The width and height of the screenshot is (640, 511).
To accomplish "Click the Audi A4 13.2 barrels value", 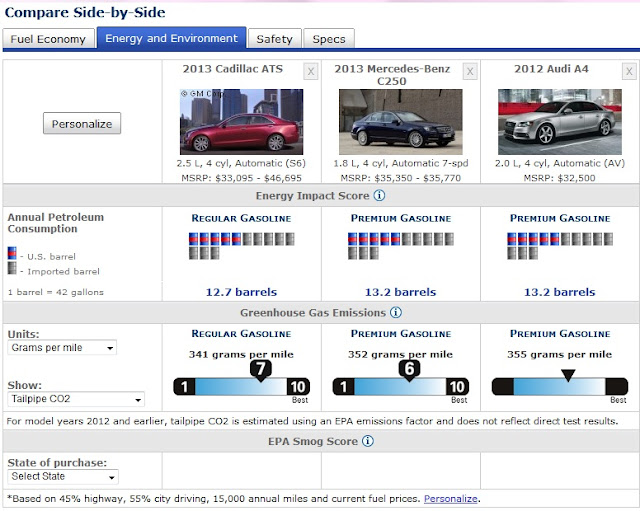I will point(560,292).
